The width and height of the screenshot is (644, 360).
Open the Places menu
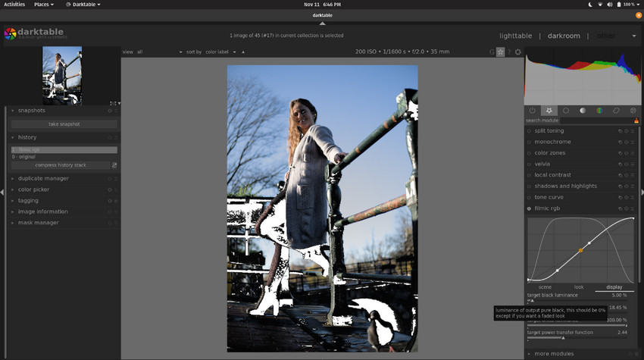(43, 5)
